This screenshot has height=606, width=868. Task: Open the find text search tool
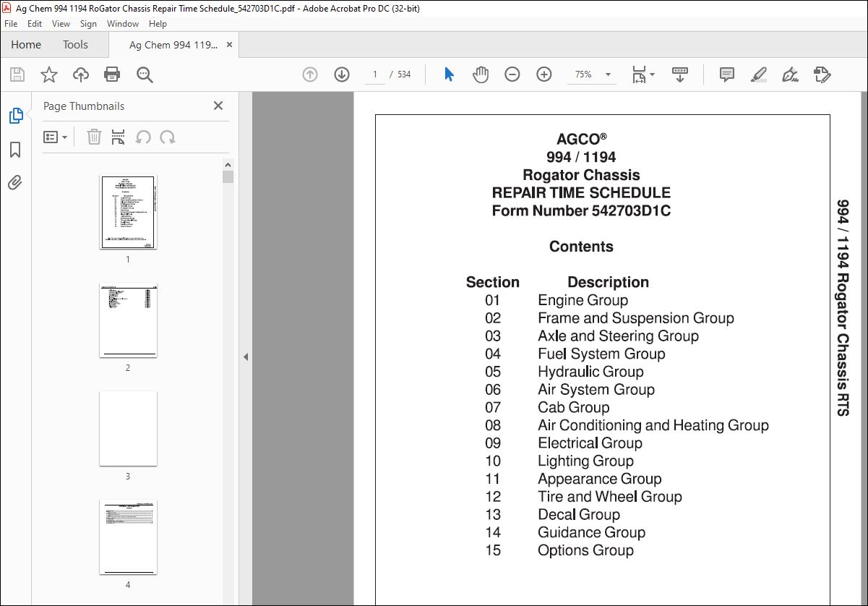coord(145,74)
